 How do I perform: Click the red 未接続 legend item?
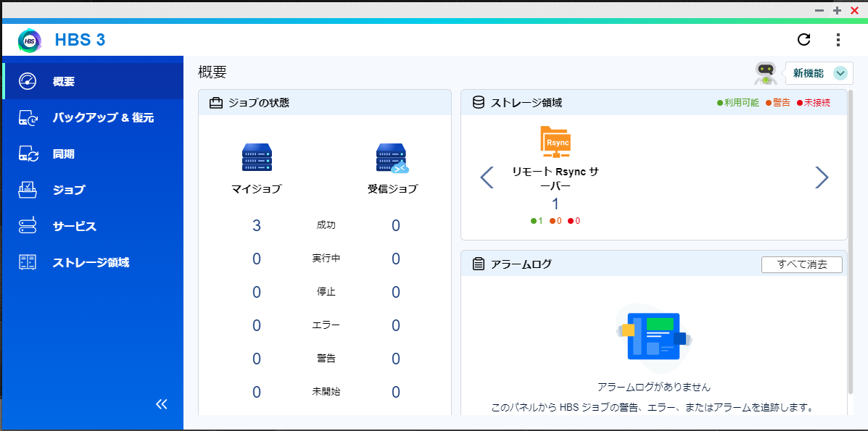click(813, 103)
